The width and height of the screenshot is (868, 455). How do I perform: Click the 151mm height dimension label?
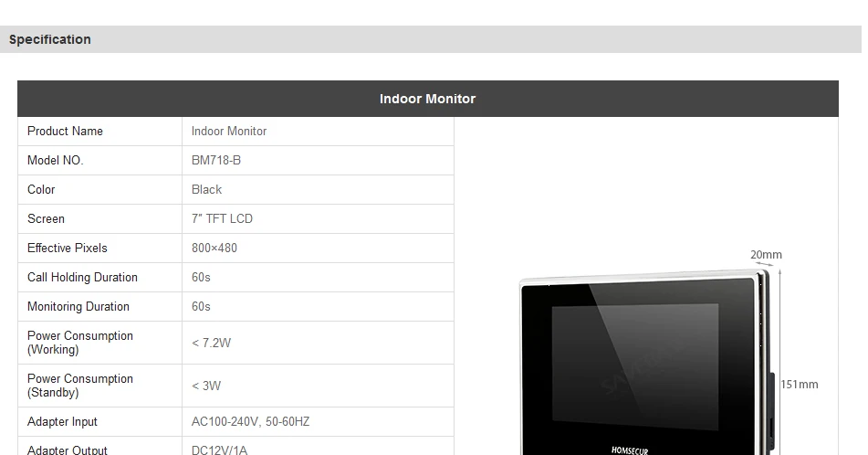[x=800, y=385]
